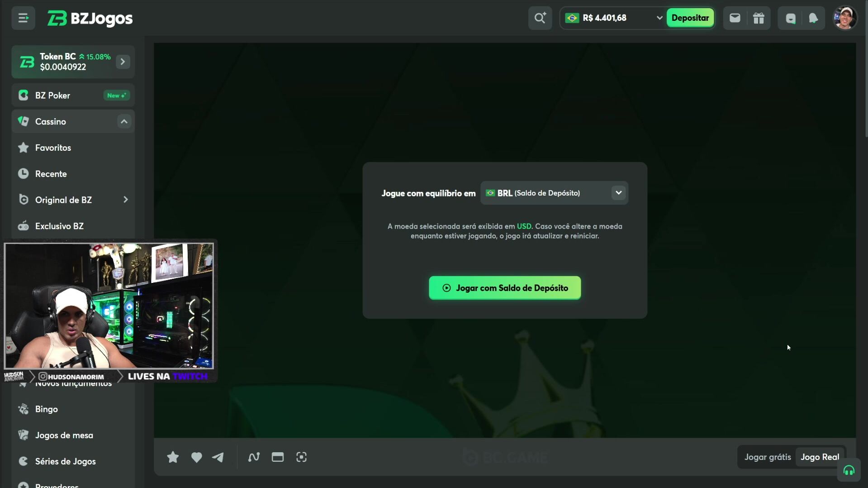Open the Cassino sidebar section
868x488 pixels.
[73, 121]
